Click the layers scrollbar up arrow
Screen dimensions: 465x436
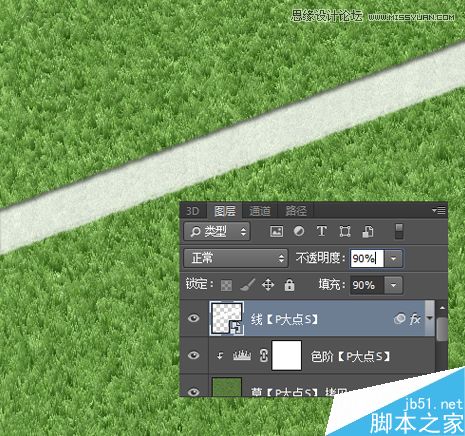pos(442,308)
